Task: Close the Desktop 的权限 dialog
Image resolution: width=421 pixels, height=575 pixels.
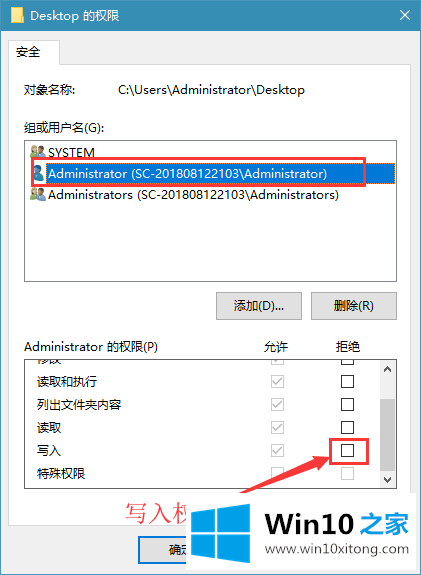Action: [x=405, y=15]
